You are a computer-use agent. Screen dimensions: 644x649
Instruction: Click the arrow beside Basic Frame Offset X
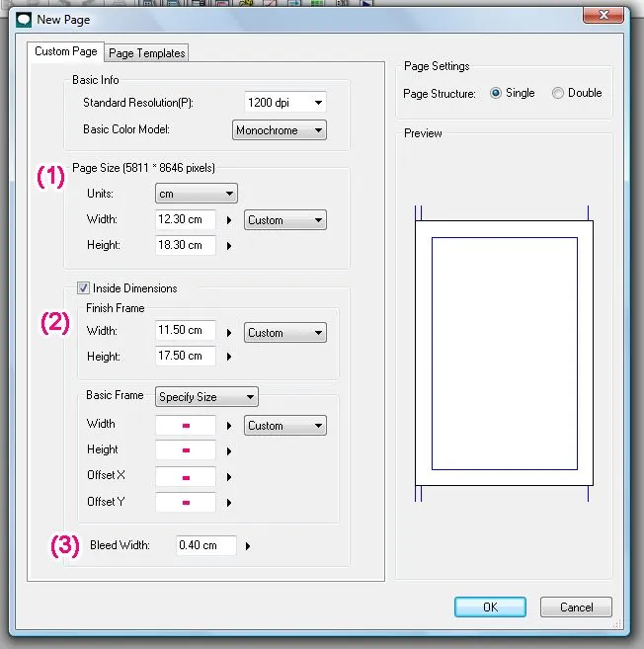pyautogui.click(x=229, y=476)
